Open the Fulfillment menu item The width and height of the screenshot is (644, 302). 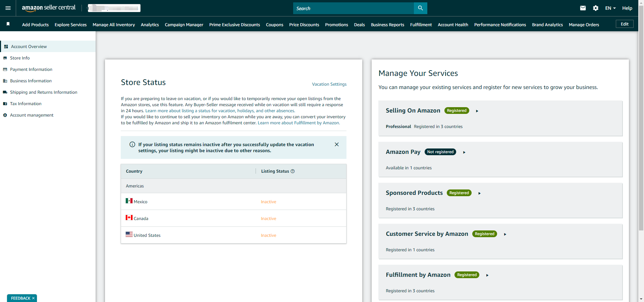pyautogui.click(x=421, y=25)
